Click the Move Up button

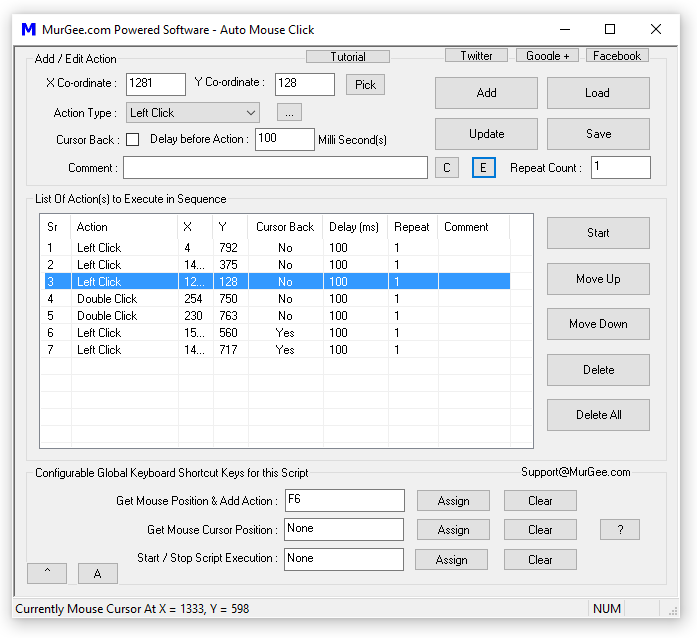(598, 279)
